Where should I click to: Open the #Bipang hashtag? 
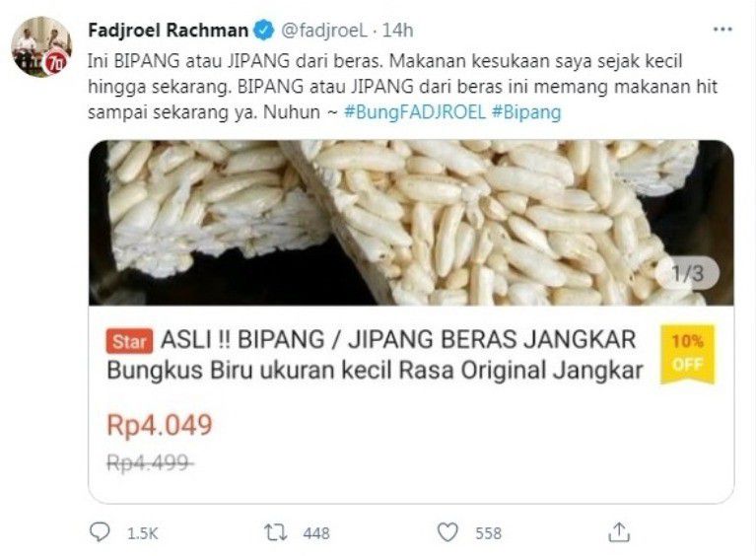(526, 112)
